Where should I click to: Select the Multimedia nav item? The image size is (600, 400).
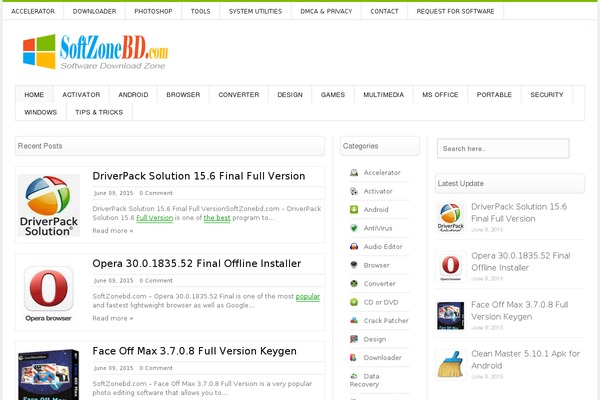[x=384, y=95]
